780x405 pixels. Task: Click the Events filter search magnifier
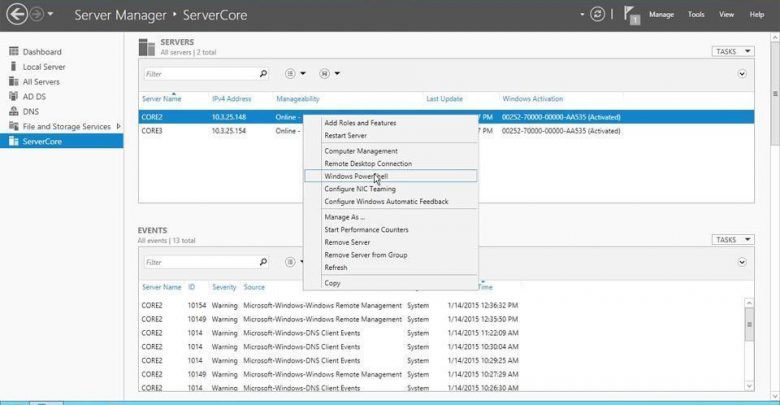(x=263, y=262)
